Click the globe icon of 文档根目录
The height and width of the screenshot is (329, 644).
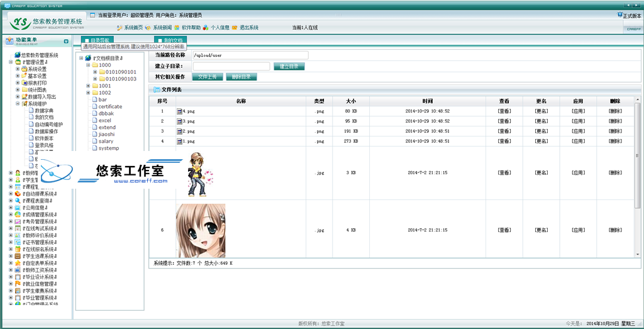[88, 58]
